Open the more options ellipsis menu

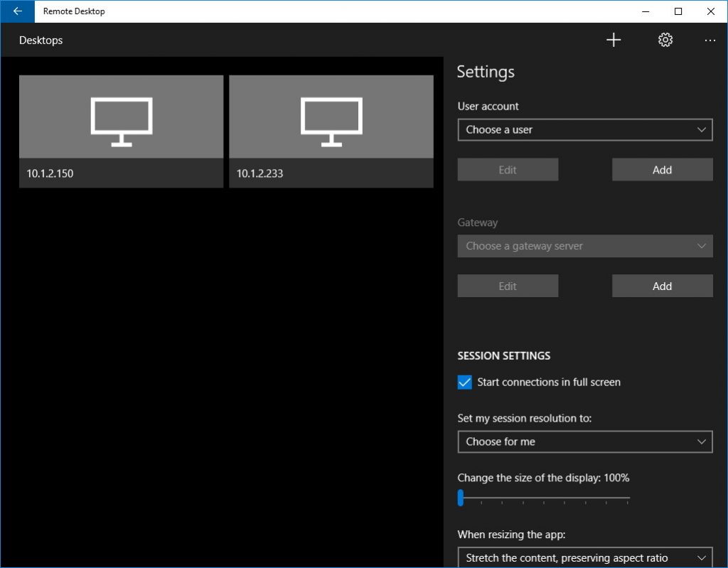point(710,41)
